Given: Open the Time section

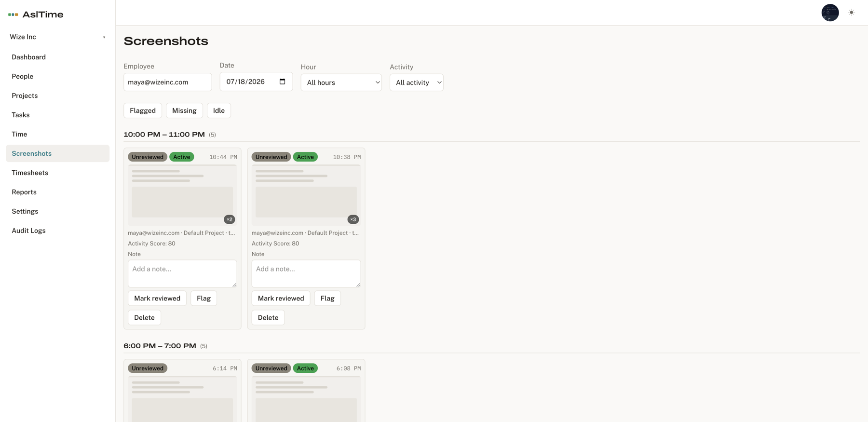Looking at the screenshot, I should 57,134.
